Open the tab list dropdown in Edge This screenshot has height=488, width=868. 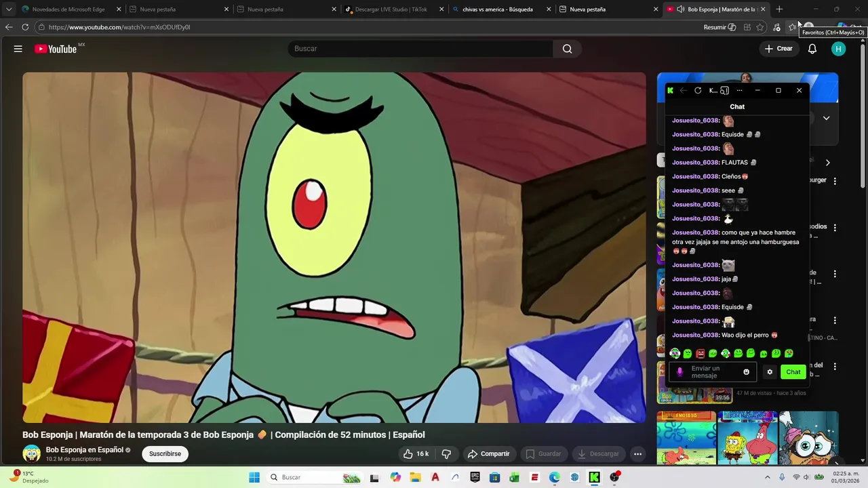tap(9, 9)
